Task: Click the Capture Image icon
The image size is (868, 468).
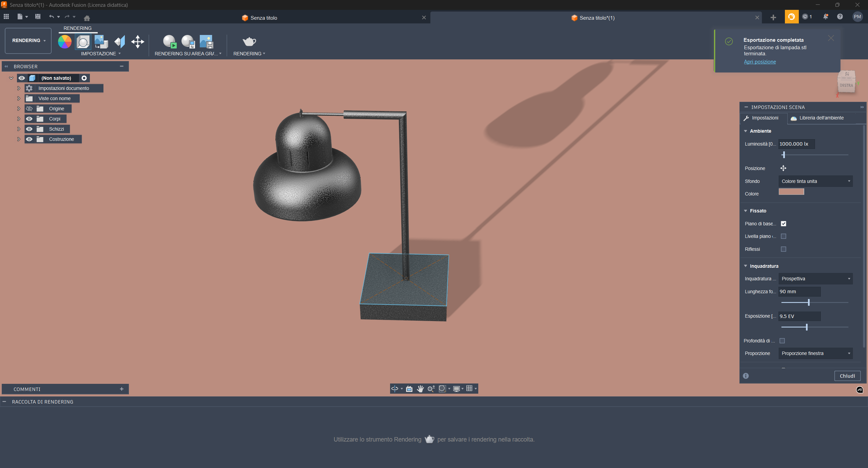Action: point(206,42)
